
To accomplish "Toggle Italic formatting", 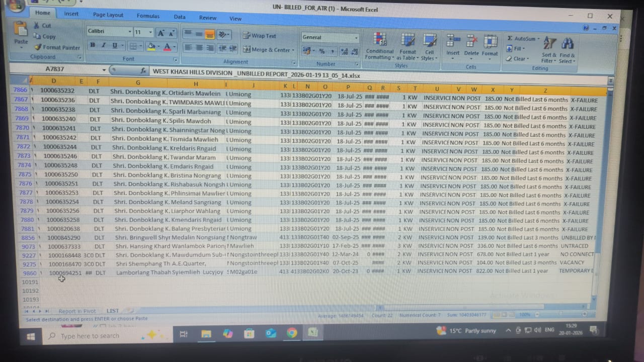I will [104, 45].
